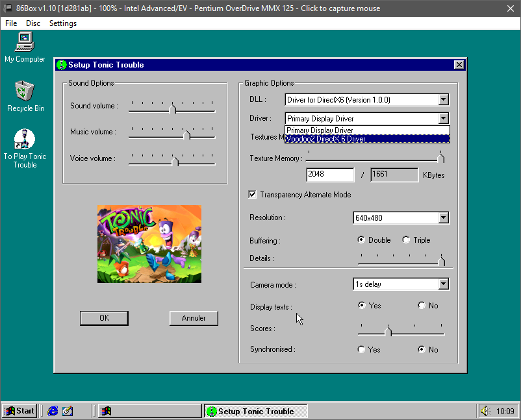Image resolution: width=521 pixels, height=420 pixels.
Task: Click the 2048 texture memory input field
Action: [329, 175]
